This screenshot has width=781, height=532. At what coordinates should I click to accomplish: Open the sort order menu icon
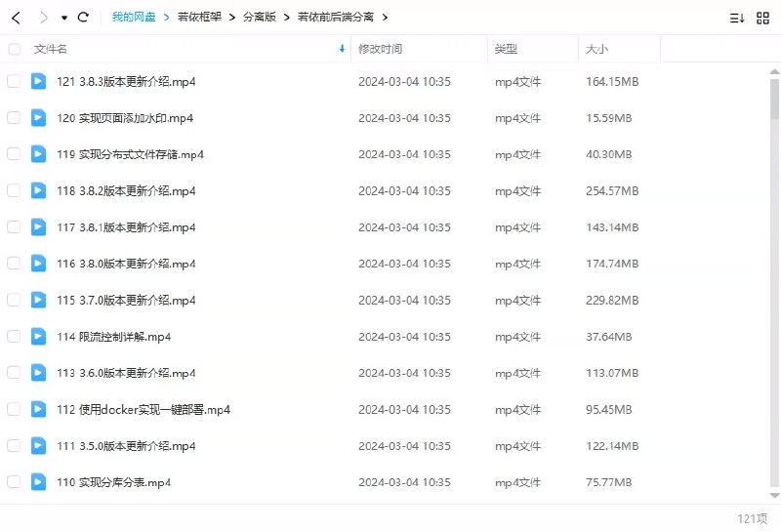click(737, 19)
